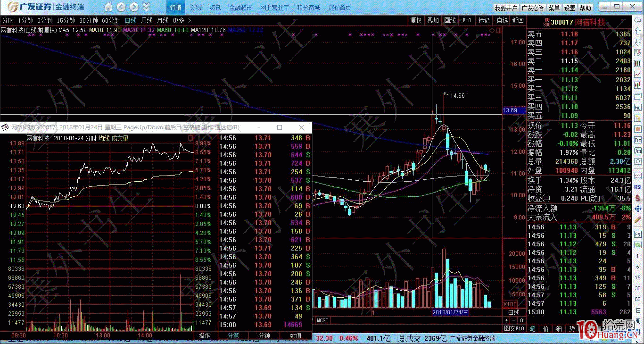Select the 分时 period
The height and width of the screenshot is (344, 644).
[8, 20]
